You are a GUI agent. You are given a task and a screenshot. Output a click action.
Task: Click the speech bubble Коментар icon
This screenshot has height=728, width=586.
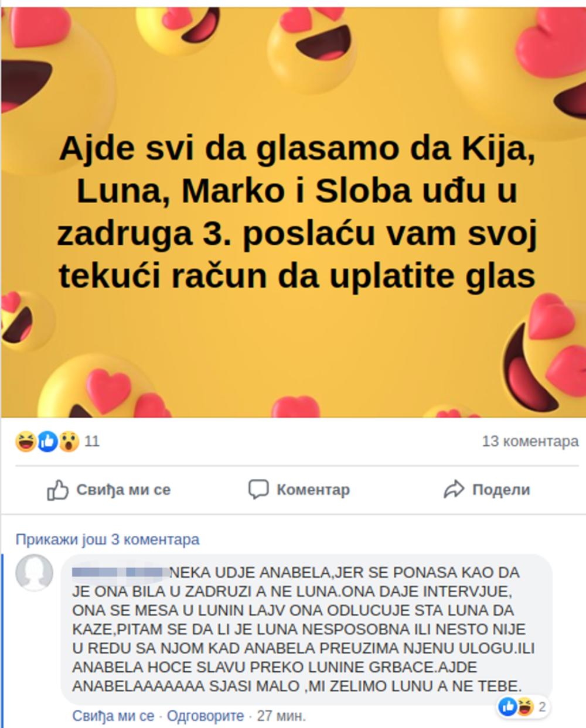coord(258,490)
